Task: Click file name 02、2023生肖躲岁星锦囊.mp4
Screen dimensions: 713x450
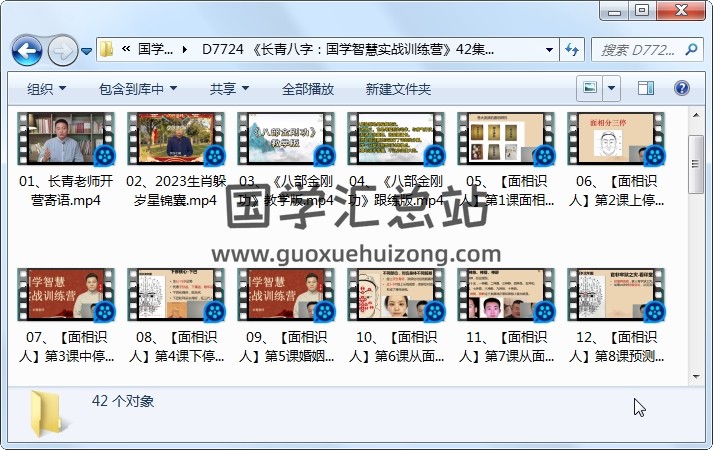Action: point(176,190)
